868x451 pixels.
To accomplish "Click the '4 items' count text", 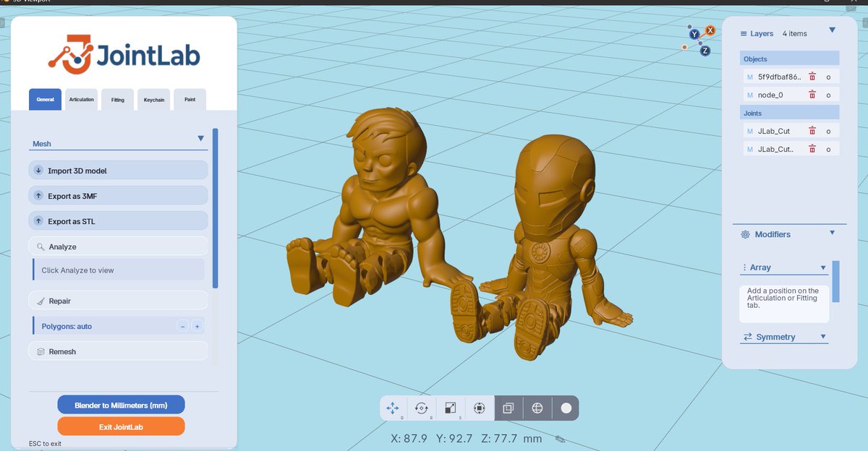I will (x=794, y=34).
